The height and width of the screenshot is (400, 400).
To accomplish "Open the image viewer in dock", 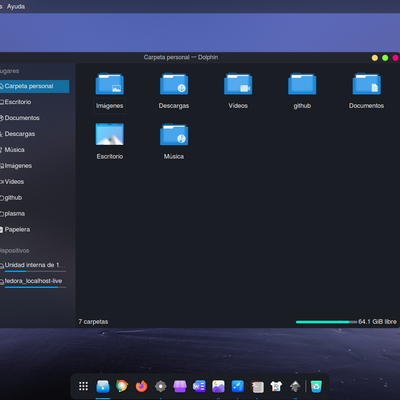I will click(218, 386).
